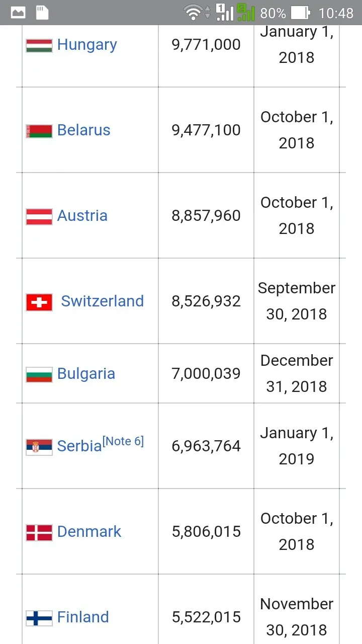Screen dimensions: 362x644
Task: Open the Serbia country link
Action: point(79,446)
